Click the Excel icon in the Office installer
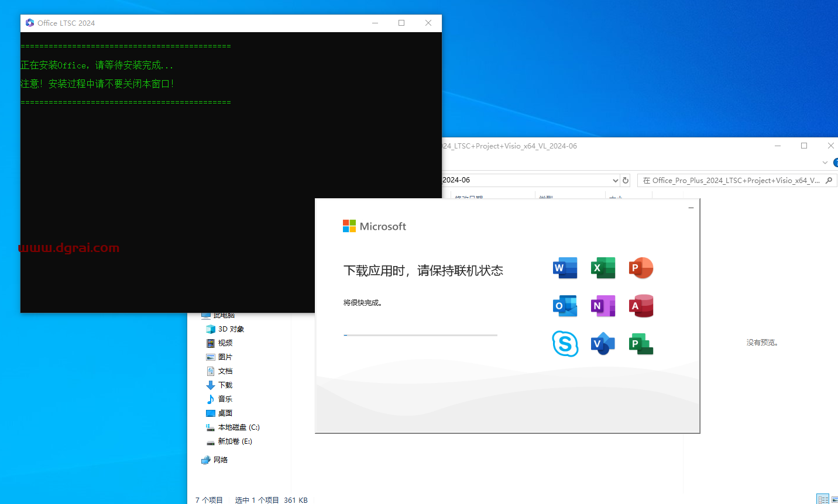The image size is (838, 504). [x=603, y=268]
